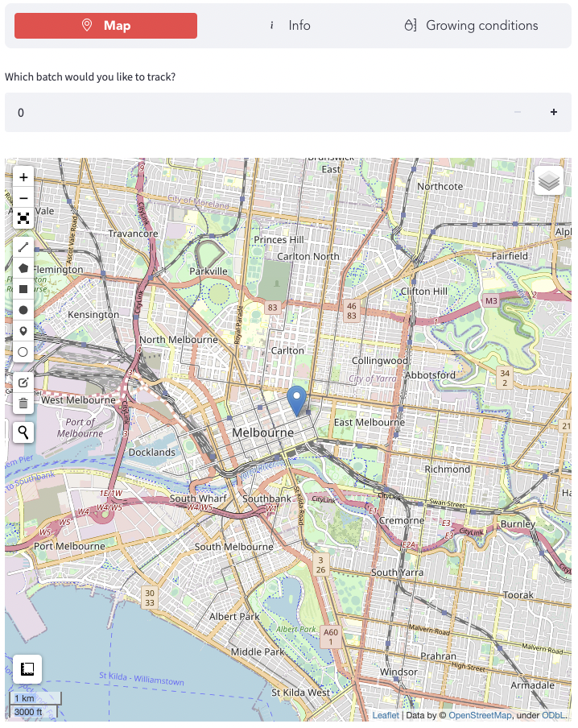Click the 'Collingwood' map label
Image resolution: width=578 pixels, height=728 pixels.
click(x=379, y=361)
